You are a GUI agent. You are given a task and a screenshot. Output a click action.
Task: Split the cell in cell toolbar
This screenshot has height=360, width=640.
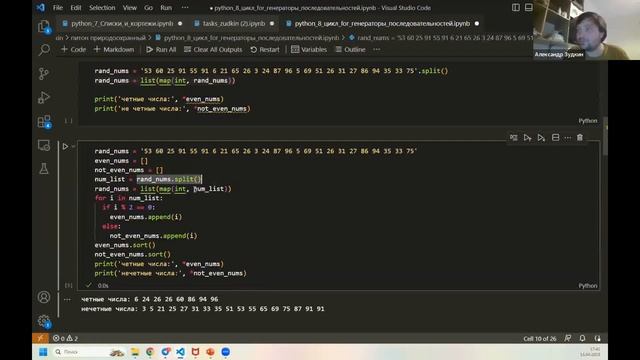556,138
